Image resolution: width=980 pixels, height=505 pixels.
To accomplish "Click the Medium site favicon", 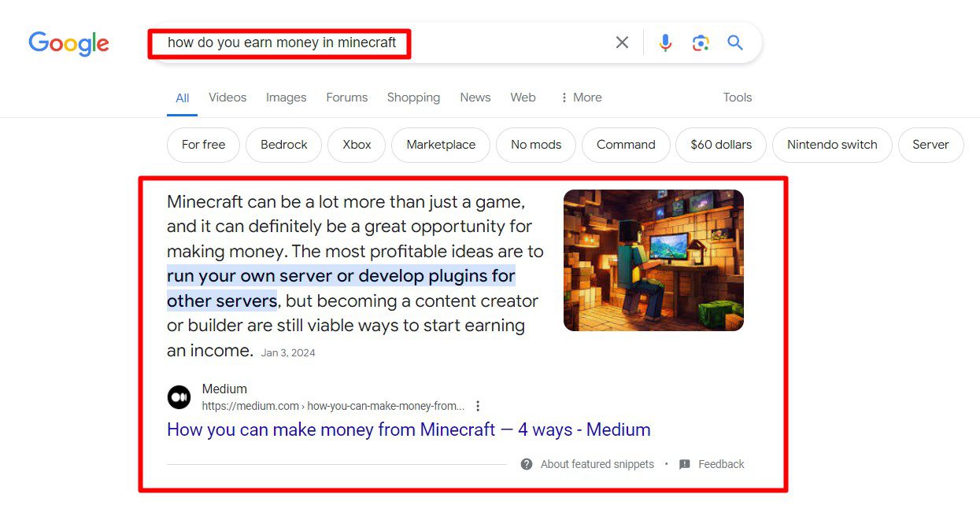I will tap(179, 397).
